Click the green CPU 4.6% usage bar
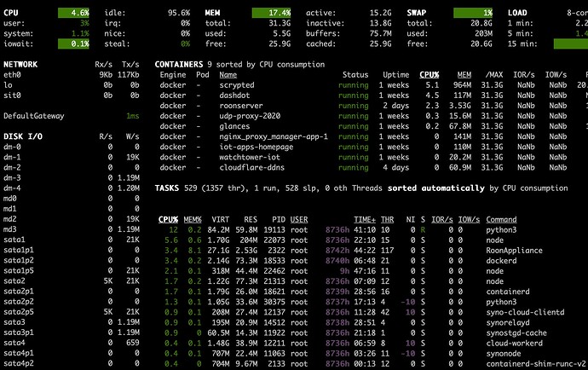This screenshot has width=588, height=370. coord(73,13)
